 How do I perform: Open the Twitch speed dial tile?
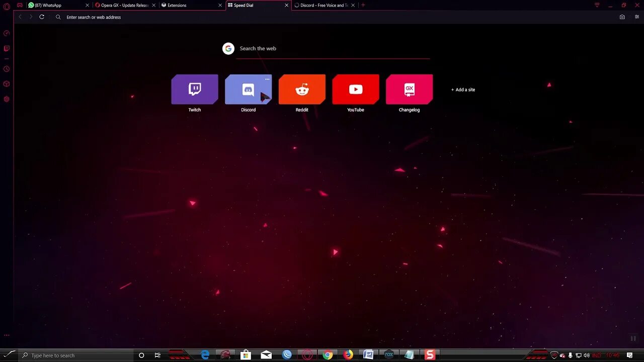pyautogui.click(x=195, y=89)
